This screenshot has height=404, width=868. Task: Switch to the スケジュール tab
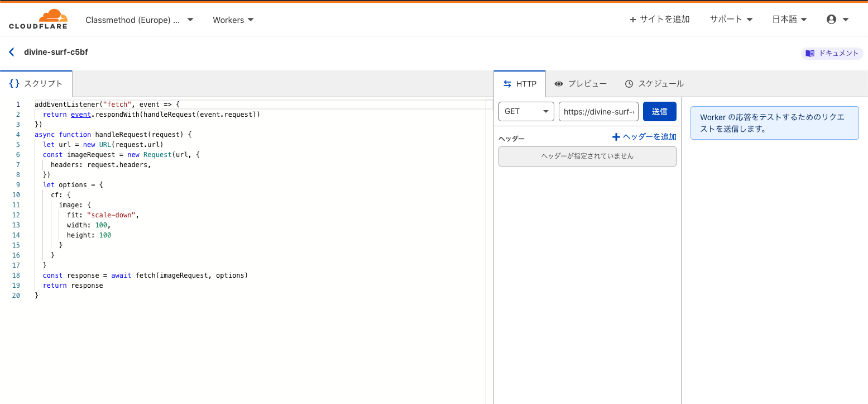tap(660, 84)
